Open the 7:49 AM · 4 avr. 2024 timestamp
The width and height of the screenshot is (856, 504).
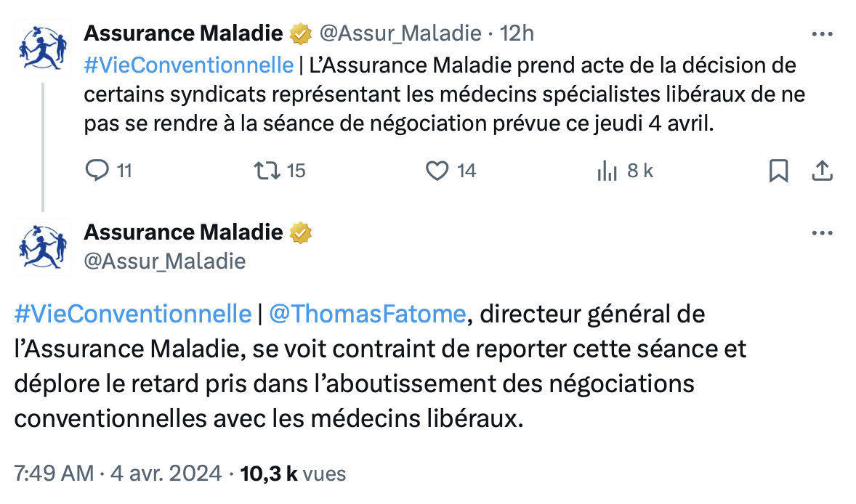118,473
